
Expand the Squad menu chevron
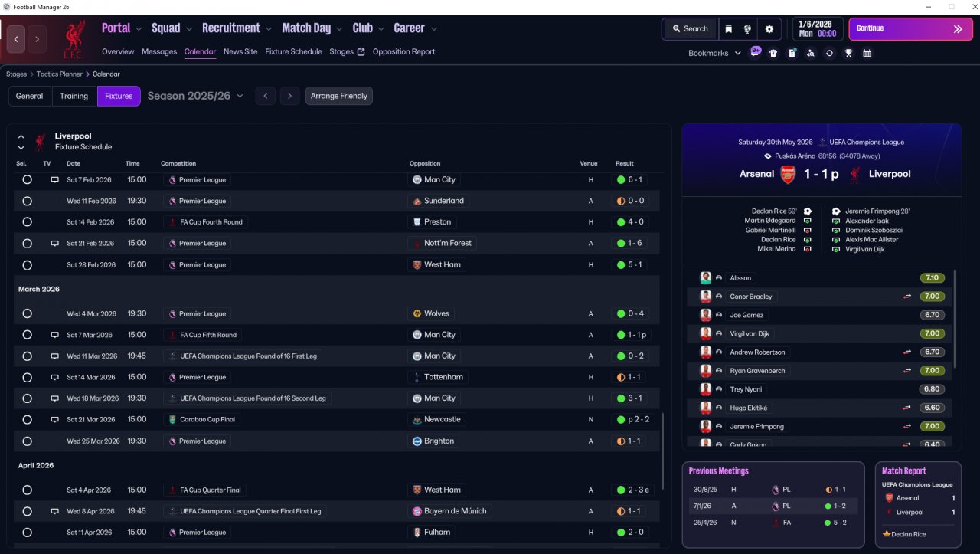[189, 29]
